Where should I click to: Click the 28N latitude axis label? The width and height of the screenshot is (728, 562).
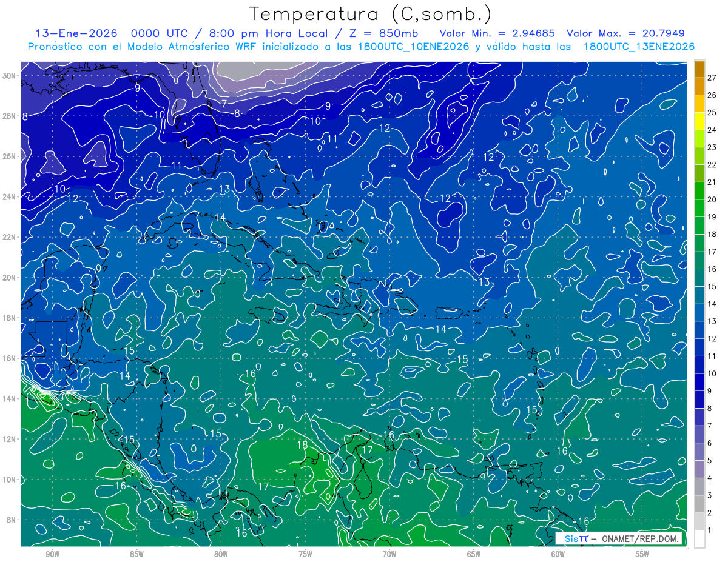[10, 116]
